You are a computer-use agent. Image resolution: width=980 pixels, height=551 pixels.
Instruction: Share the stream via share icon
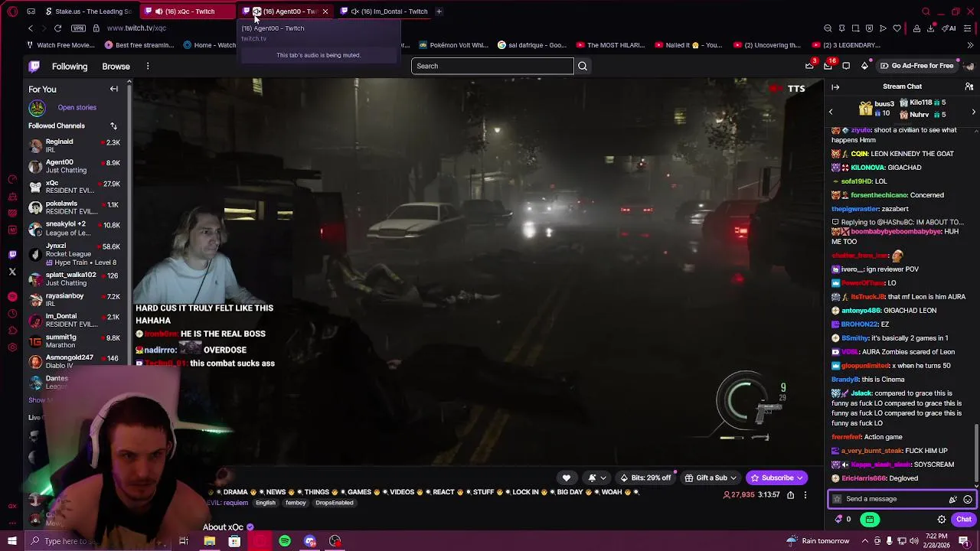pyautogui.click(x=791, y=495)
